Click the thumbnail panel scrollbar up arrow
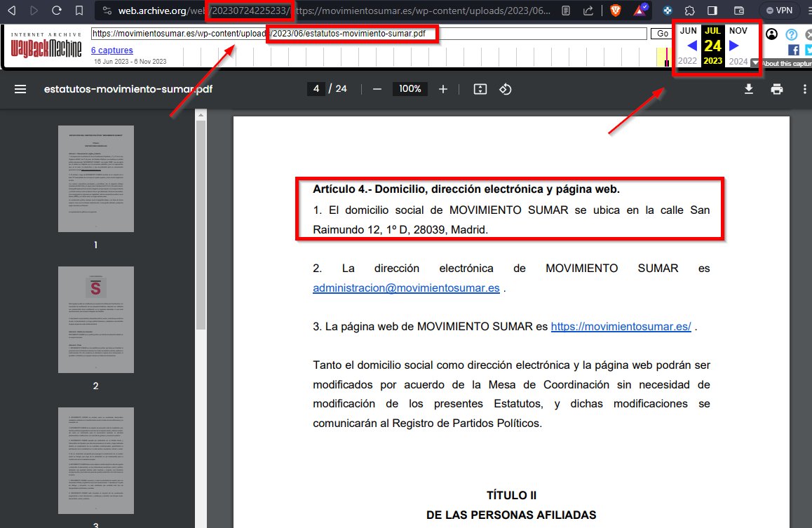 coord(201,115)
